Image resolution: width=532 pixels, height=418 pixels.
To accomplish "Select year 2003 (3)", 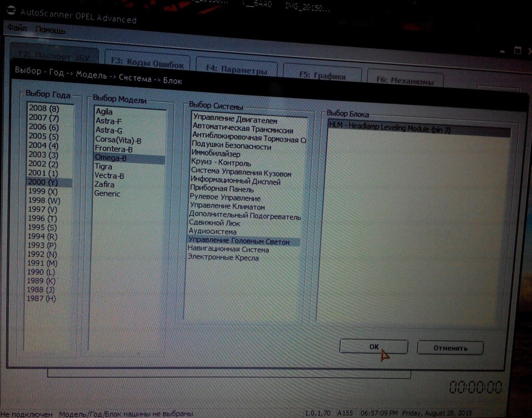I will click(43, 154).
